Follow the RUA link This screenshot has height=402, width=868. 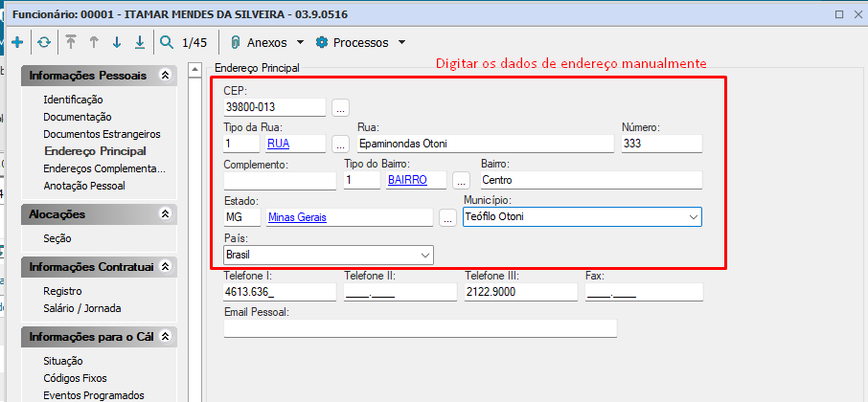point(279,144)
